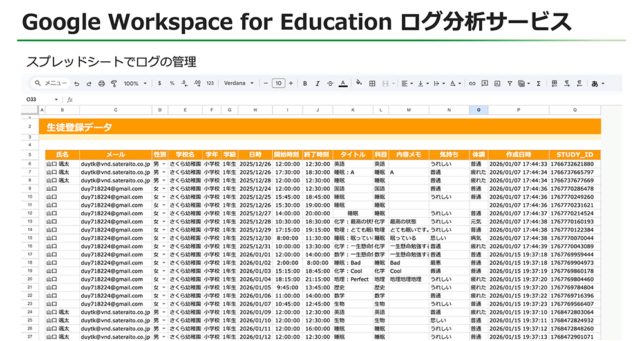644x341 pixels.
Task: Open the Verdana font dropdown
Action: point(239,84)
